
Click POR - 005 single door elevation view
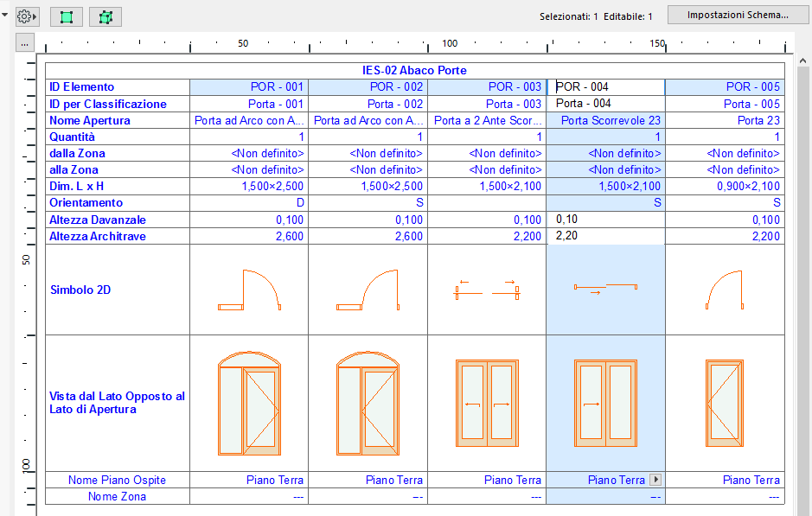[725, 403]
